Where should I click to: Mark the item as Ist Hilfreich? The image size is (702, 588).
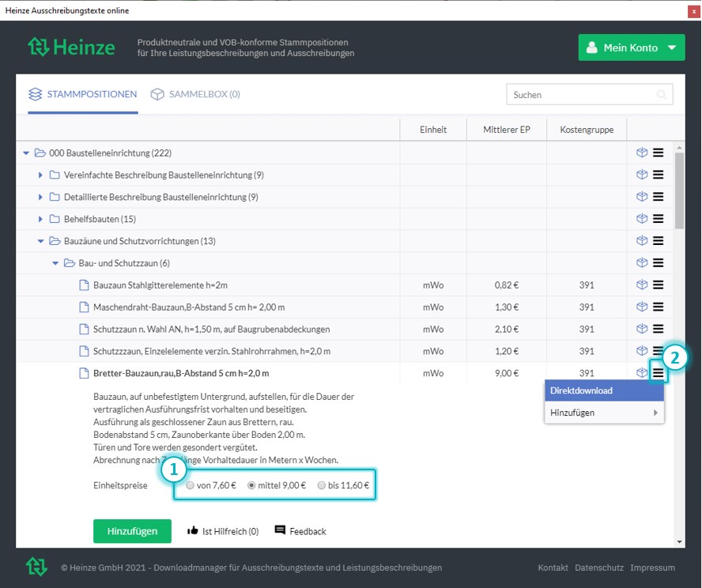pos(223,531)
